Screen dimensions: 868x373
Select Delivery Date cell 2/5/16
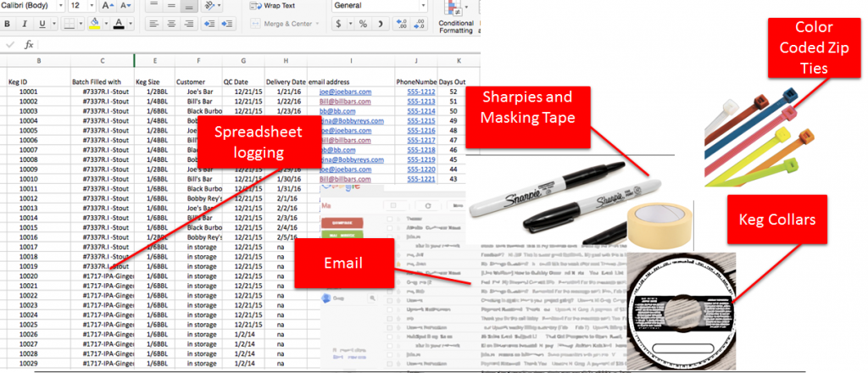[286, 237]
